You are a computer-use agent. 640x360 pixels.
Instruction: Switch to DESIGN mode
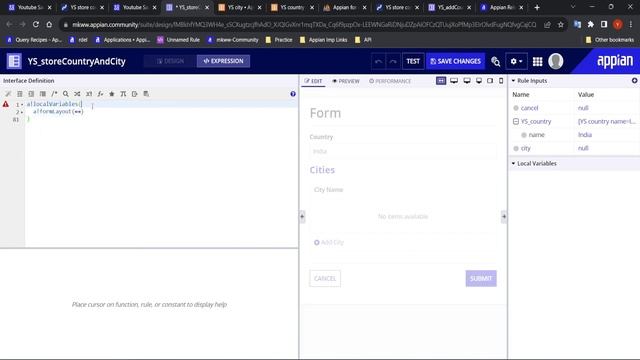point(171,61)
